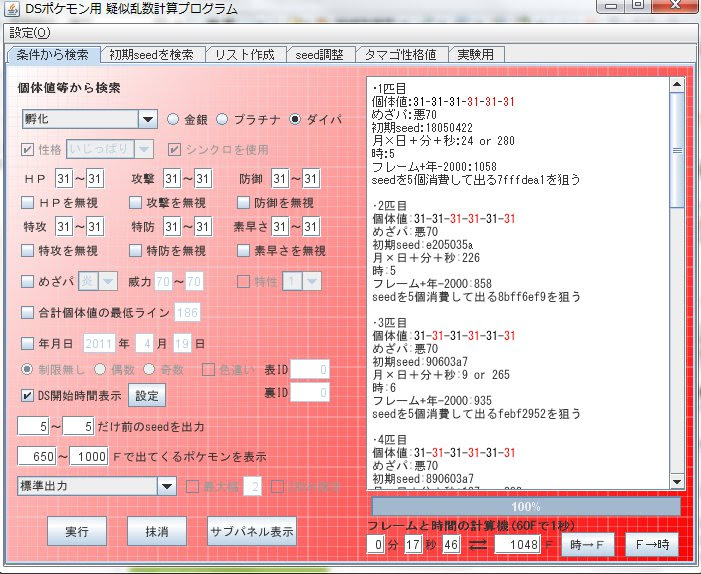
Task: Click the swap arrows icon between time and frames
Action: click(478, 544)
